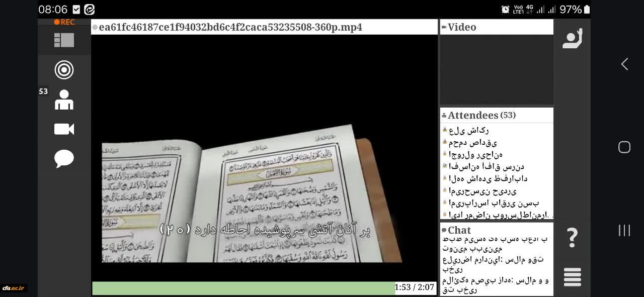
Task: Open the cfu.ac.ir logo link
Action: [14, 288]
